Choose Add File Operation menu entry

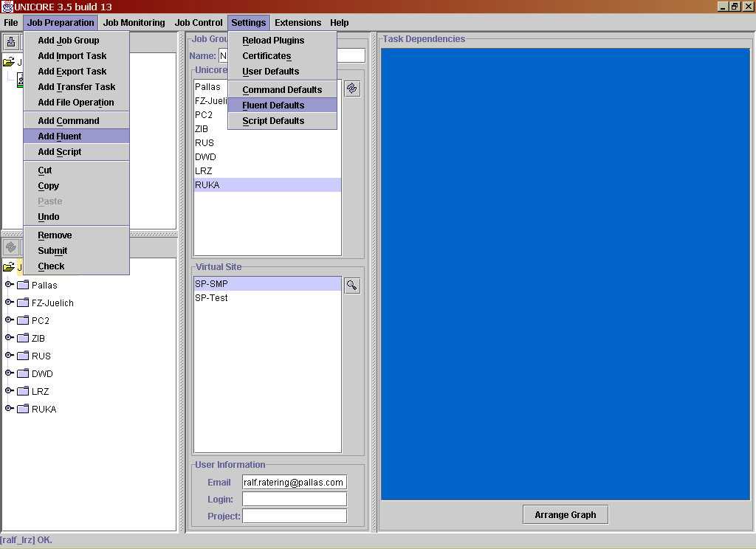[77, 102]
